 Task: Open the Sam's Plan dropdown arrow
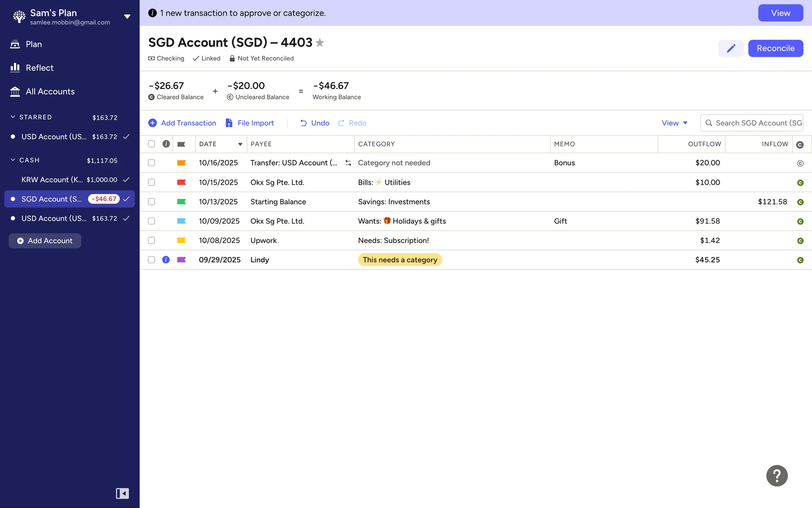127,17
